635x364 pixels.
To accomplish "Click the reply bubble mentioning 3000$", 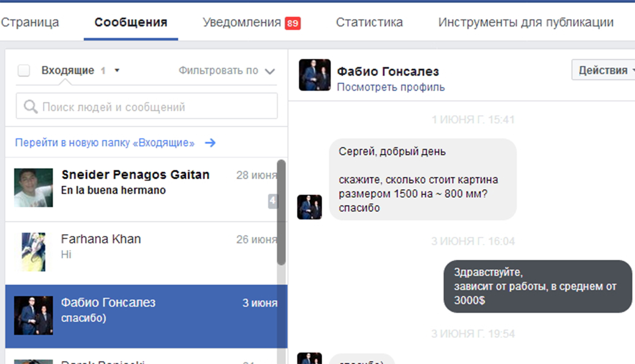I will (x=538, y=286).
